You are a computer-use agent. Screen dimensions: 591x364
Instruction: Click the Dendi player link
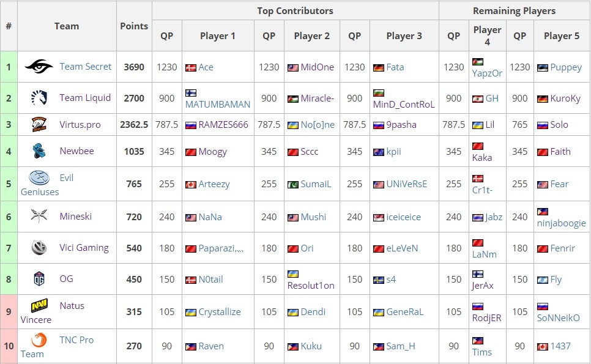[x=313, y=312]
